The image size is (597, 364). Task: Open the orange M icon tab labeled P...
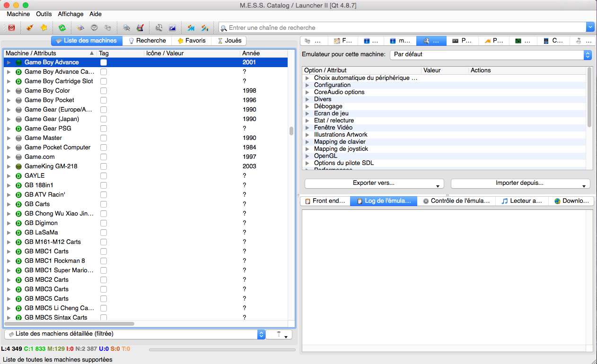point(493,41)
